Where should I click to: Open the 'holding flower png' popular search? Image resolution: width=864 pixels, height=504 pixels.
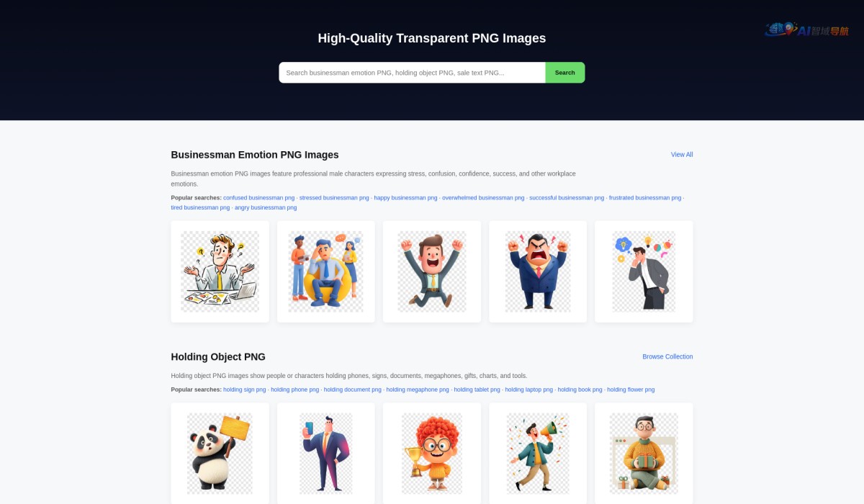[x=631, y=390]
